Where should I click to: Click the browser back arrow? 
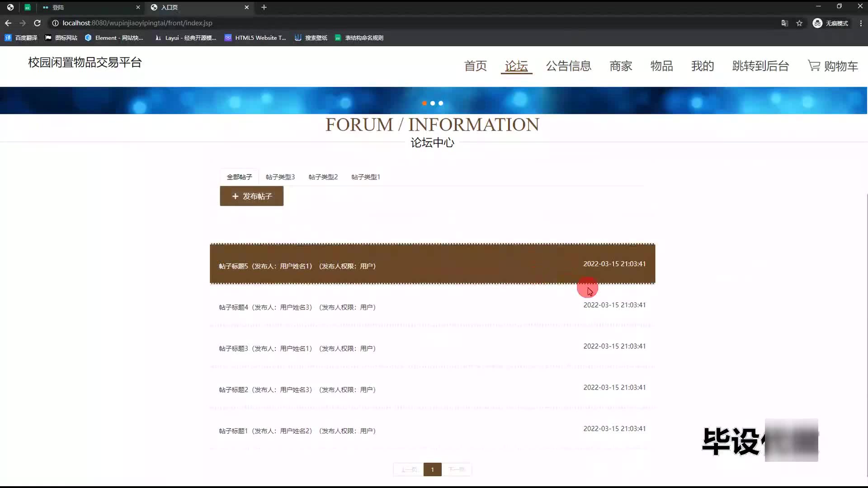(x=8, y=23)
